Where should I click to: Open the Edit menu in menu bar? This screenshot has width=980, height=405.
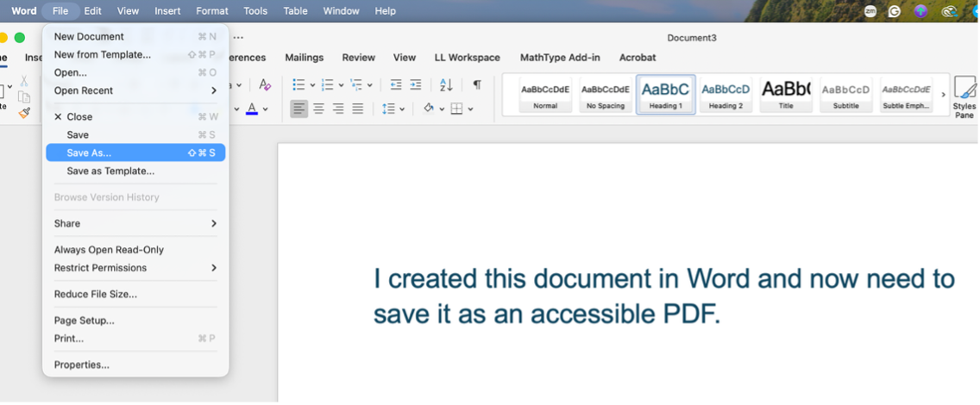92,10
